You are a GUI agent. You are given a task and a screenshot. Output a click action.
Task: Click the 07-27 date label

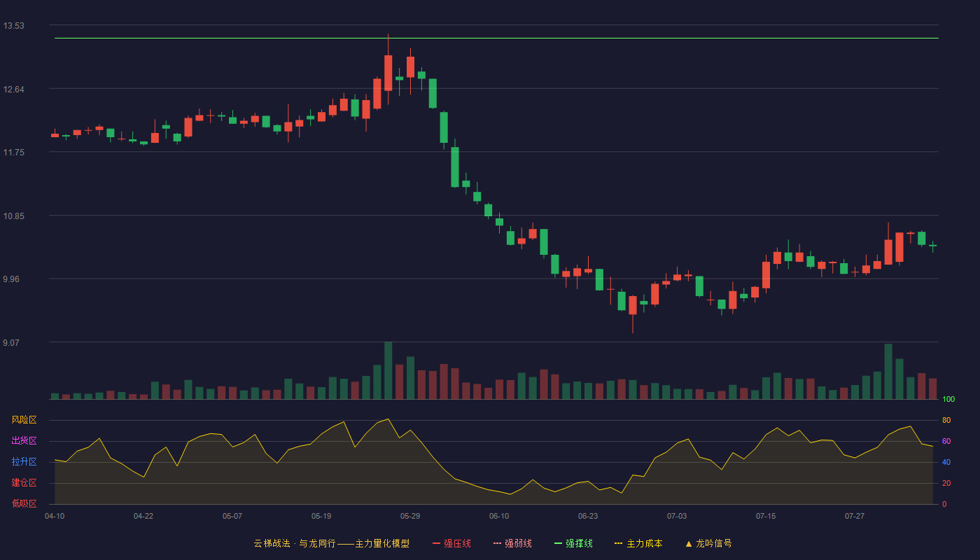coord(855,516)
